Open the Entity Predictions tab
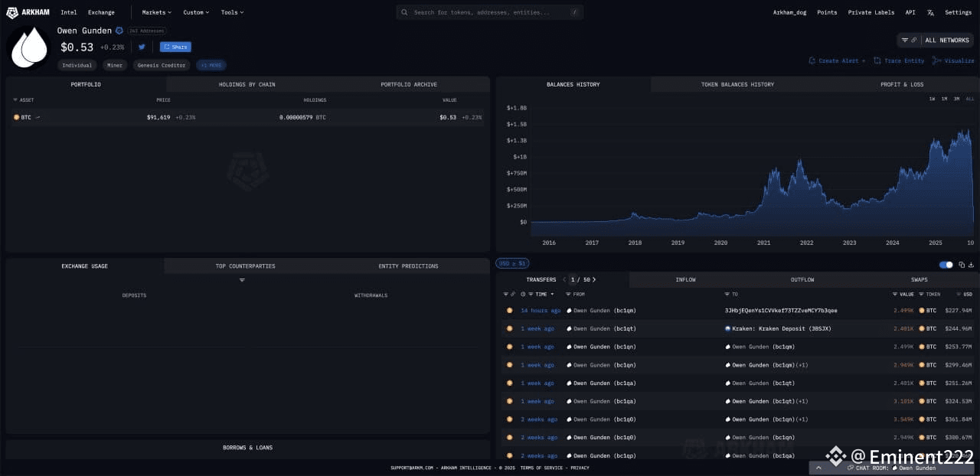 (x=408, y=266)
